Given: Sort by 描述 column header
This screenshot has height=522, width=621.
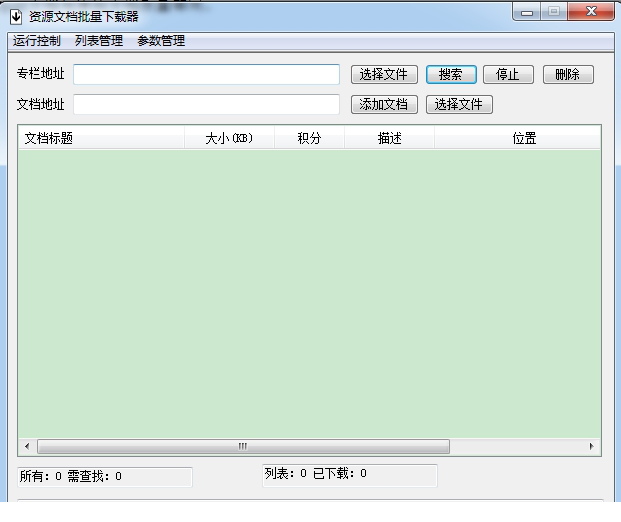Looking at the screenshot, I should [x=389, y=138].
